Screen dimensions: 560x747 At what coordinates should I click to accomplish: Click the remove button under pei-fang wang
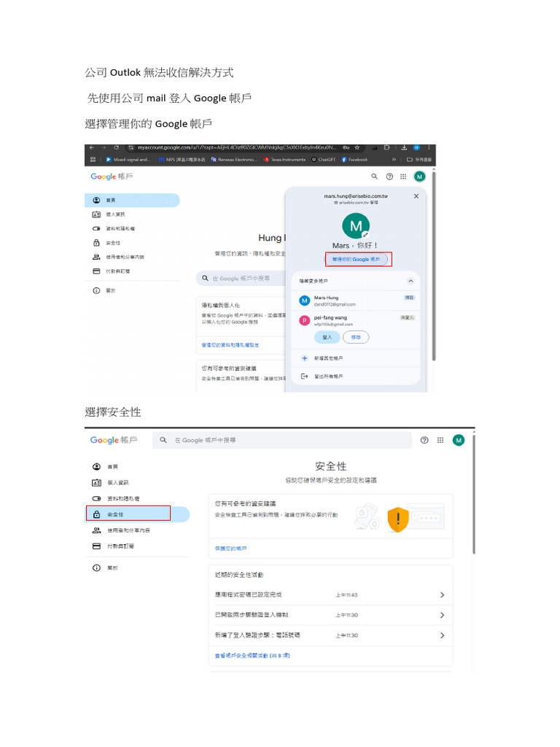(356, 337)
